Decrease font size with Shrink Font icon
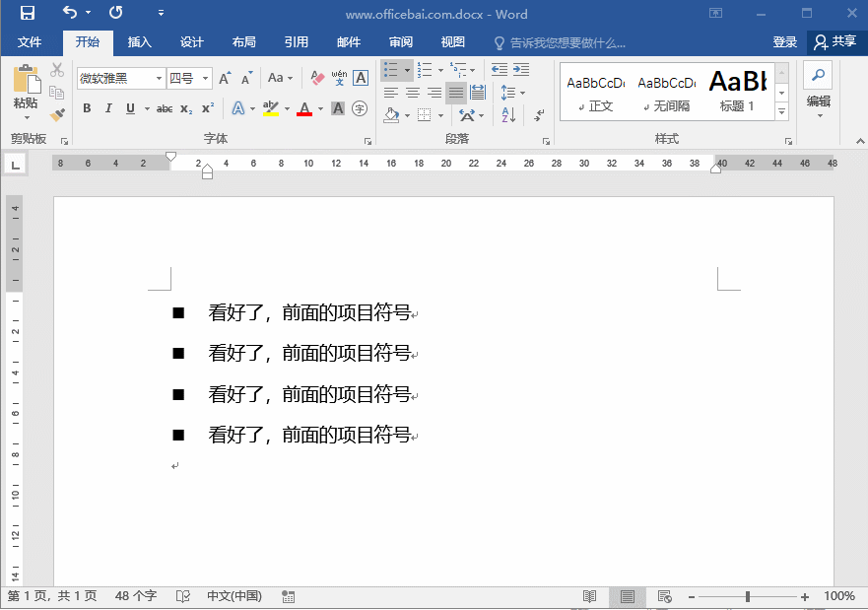This screenshot has height=610, width=868. click(x=247, y=79)
